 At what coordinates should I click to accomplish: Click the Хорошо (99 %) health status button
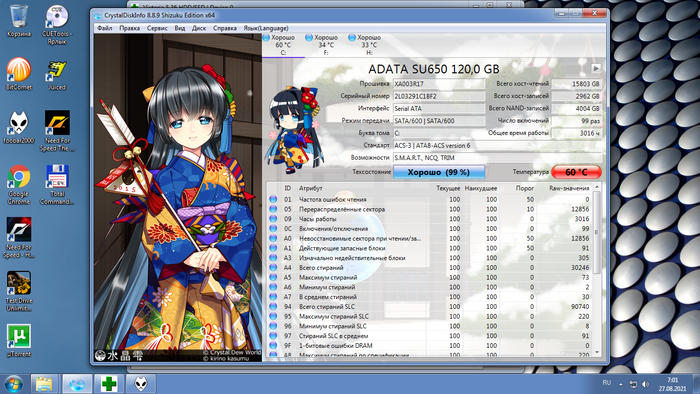[x=439, y=172]
